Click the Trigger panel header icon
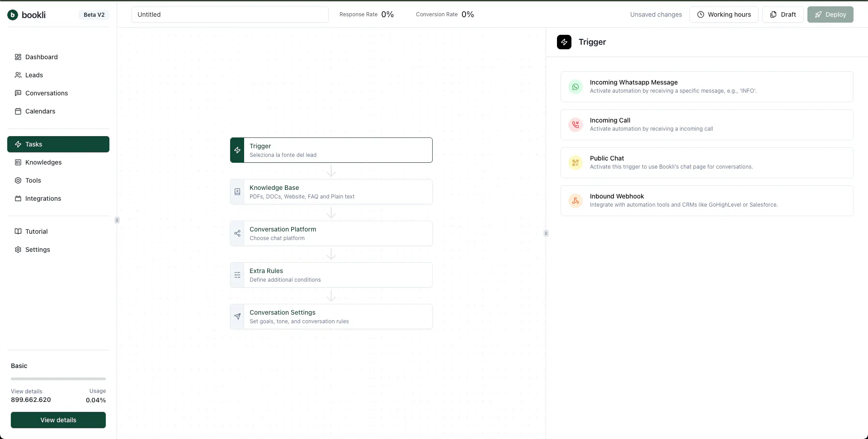The image size is (868, 439). click(x=564, y=42)
